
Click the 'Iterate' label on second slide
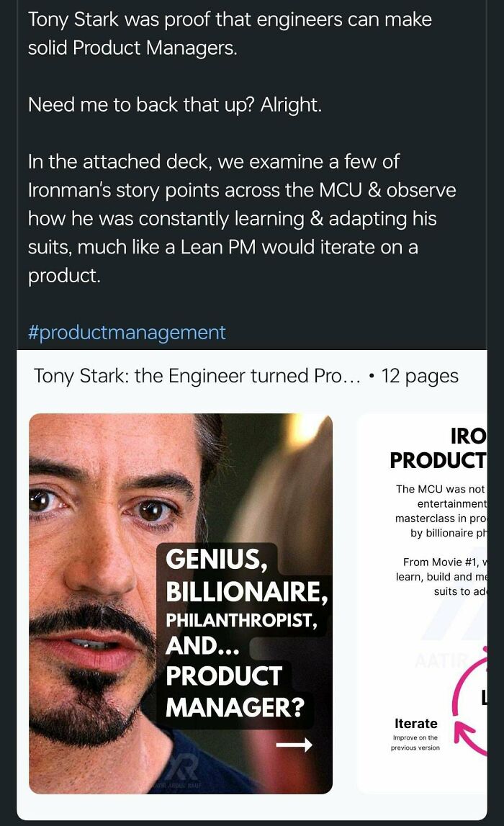click(x=415, y=723)
